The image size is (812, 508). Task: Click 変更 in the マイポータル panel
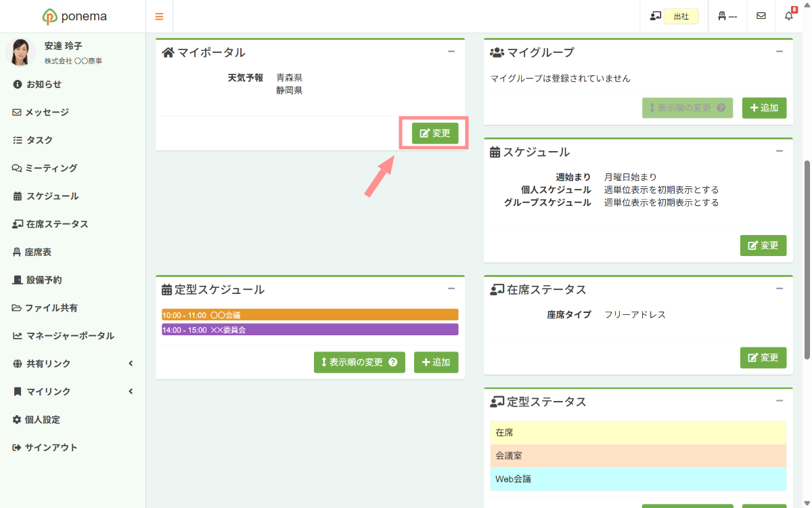435,133
